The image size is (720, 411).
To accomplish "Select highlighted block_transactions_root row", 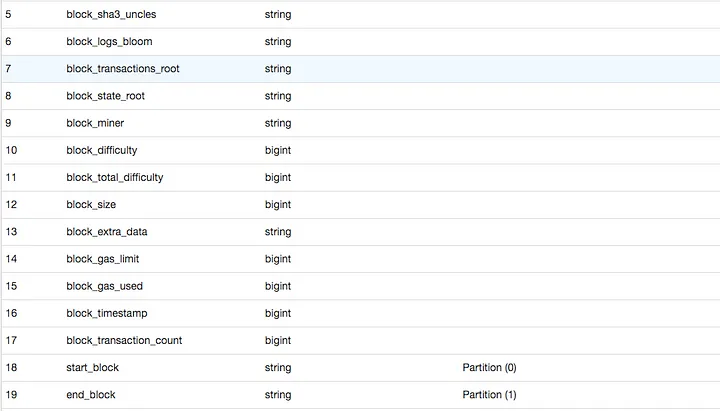I will (361, 69).
